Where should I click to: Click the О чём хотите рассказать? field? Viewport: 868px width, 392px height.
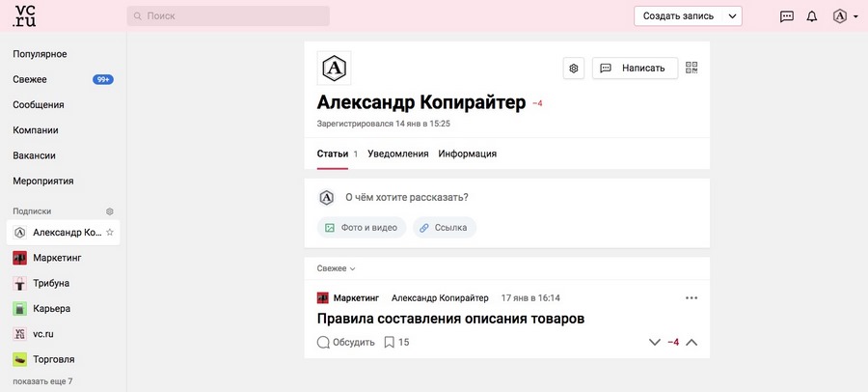tap(407, 197)
